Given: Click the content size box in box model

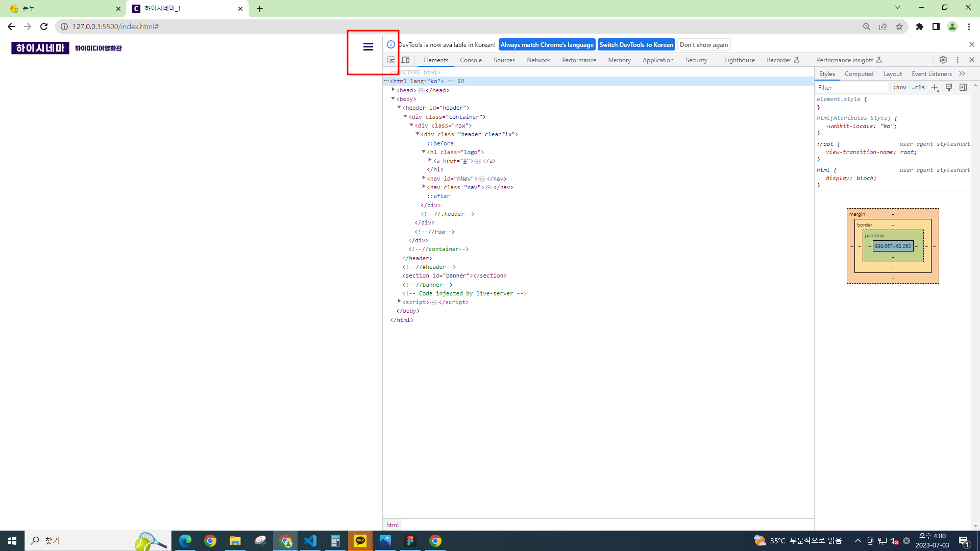Looking at the screenshot, I should coord(893,246).
